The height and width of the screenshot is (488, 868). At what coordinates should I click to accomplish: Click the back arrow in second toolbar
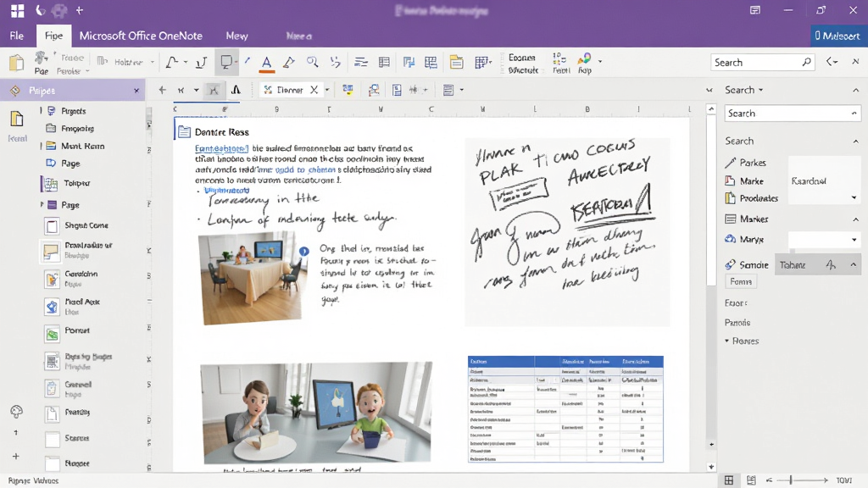point(162,90)
